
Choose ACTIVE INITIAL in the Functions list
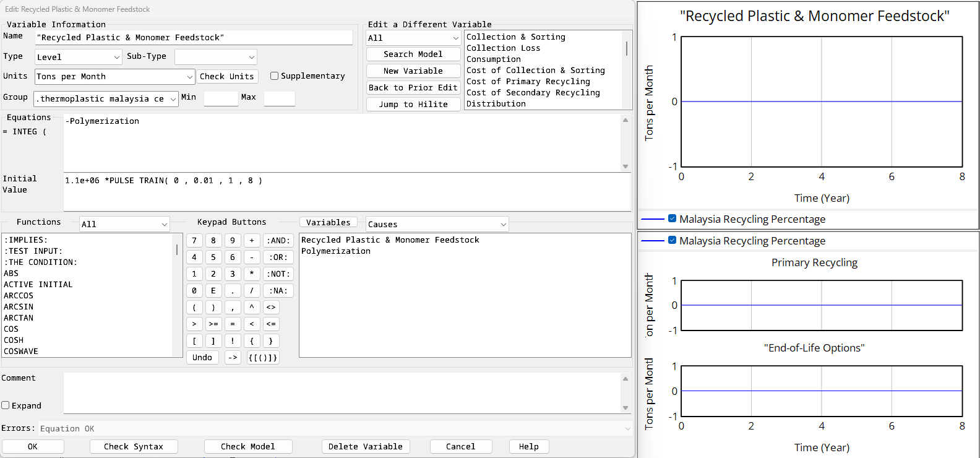38,285
